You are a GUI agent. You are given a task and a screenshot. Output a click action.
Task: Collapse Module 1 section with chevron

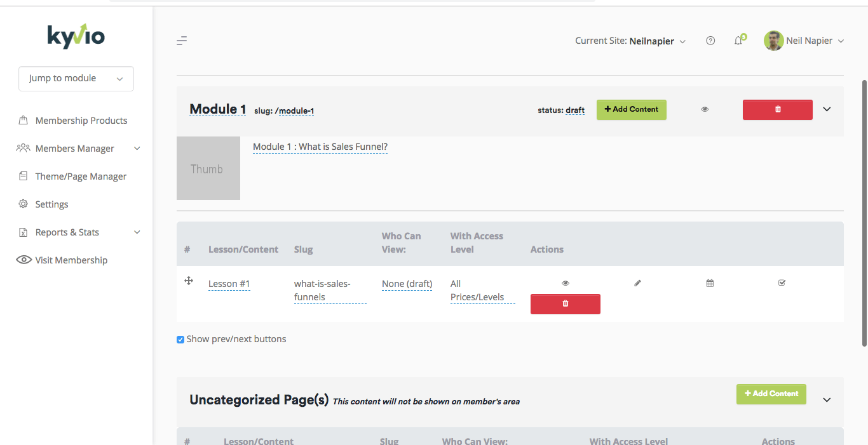pyautogui.click(x=827, y=109)
